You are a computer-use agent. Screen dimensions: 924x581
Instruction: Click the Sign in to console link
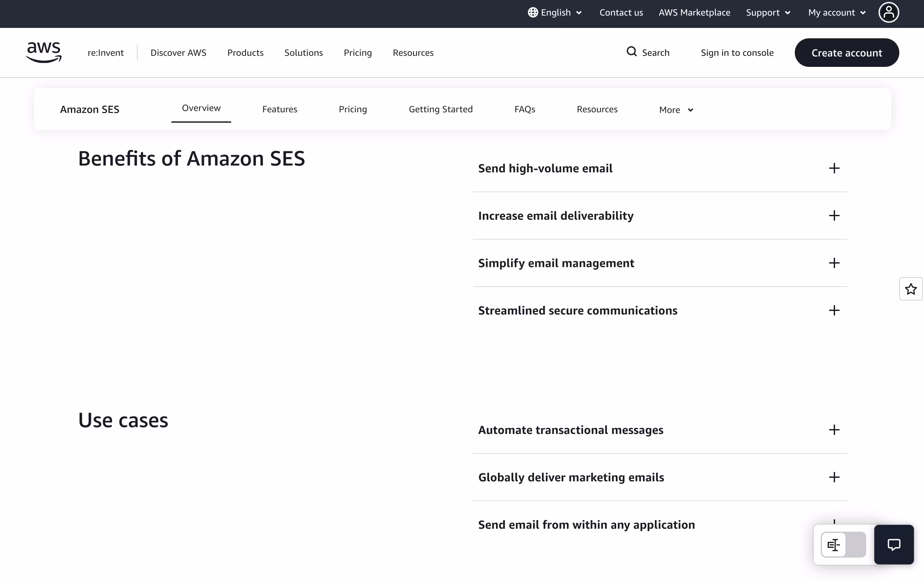737,53
